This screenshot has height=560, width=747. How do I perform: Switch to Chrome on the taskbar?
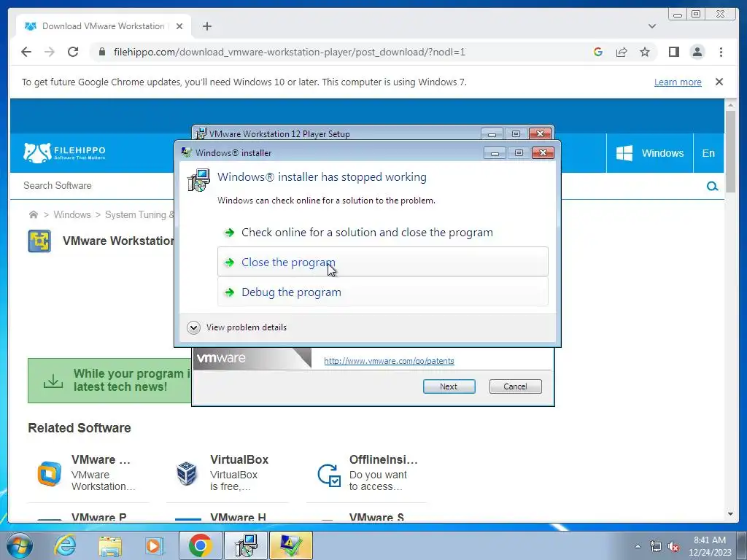pyautogui.click(x=200, y=545)
